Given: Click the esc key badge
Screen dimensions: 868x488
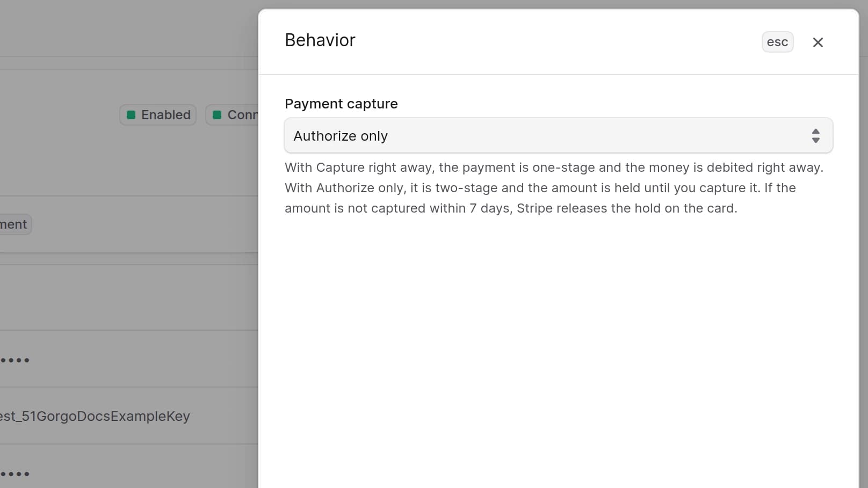Looking at the screenshot, I should tap(777, 42).
